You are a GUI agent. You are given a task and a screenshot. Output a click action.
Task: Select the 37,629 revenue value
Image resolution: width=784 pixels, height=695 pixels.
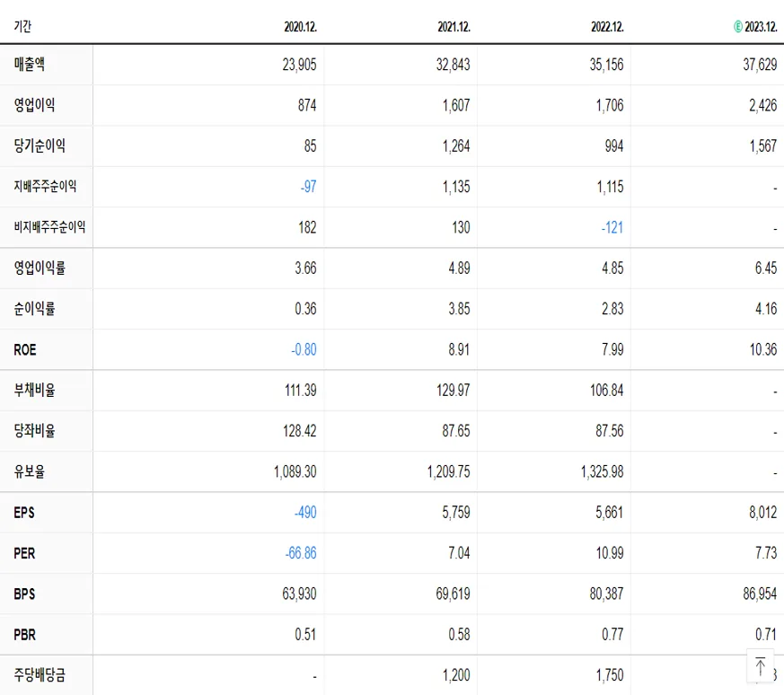760,65
